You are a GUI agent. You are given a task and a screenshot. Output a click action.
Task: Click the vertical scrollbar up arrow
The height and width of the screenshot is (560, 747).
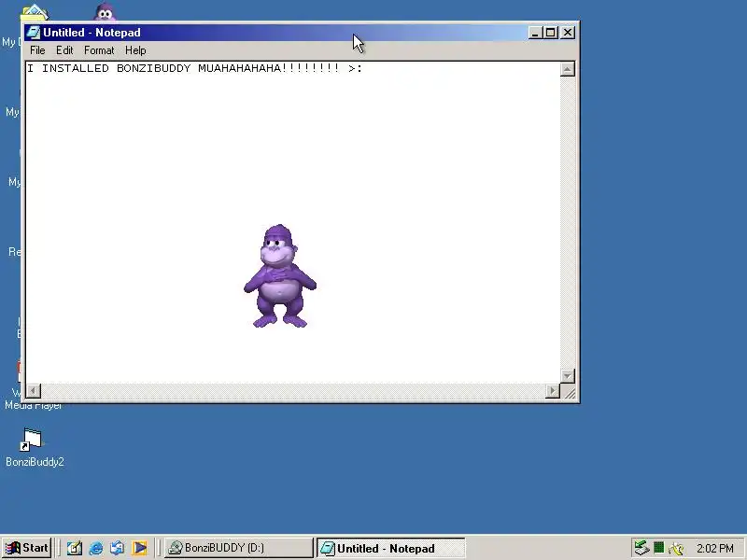coord(567,69)
